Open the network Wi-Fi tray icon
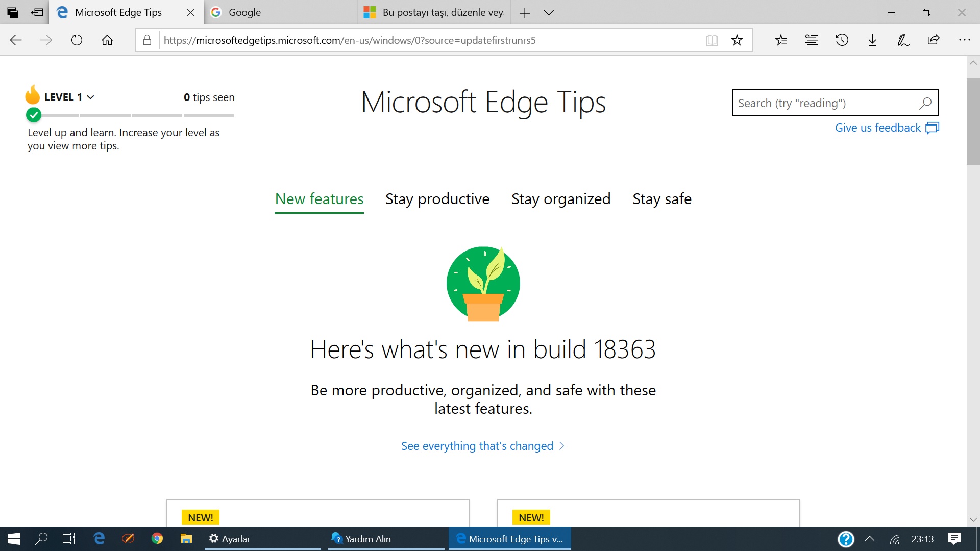 895,539
